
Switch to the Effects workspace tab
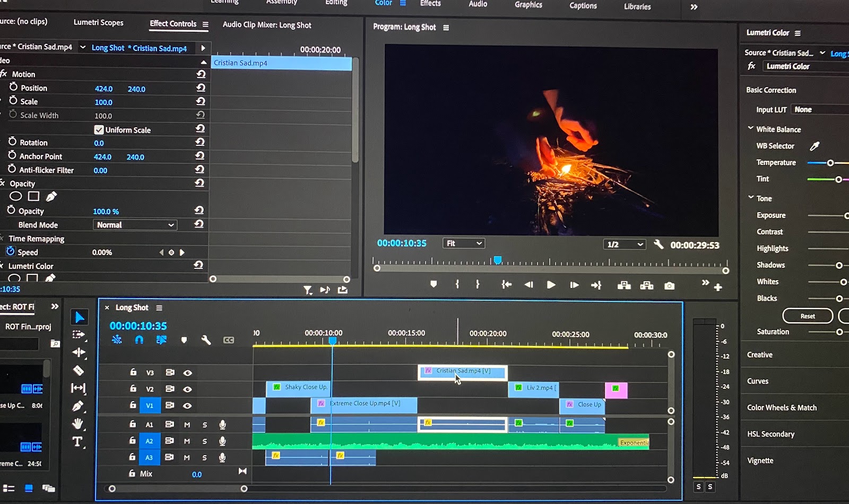coord(430,4)
